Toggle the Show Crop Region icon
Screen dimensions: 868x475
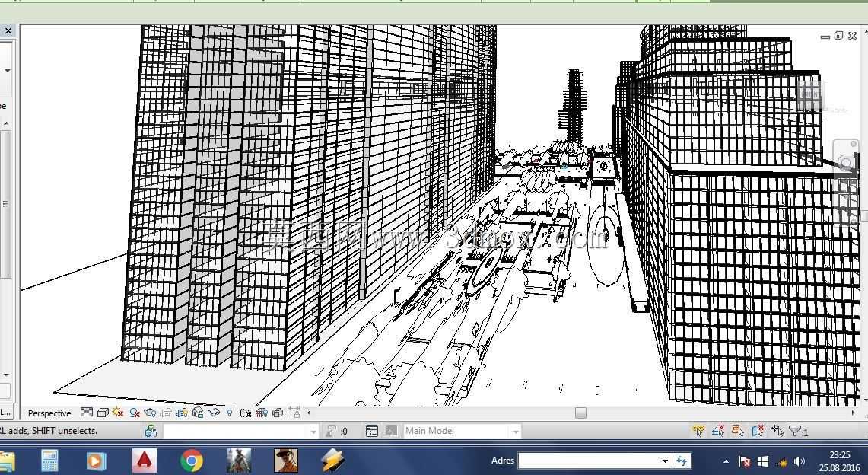click(x=182, y=413)
